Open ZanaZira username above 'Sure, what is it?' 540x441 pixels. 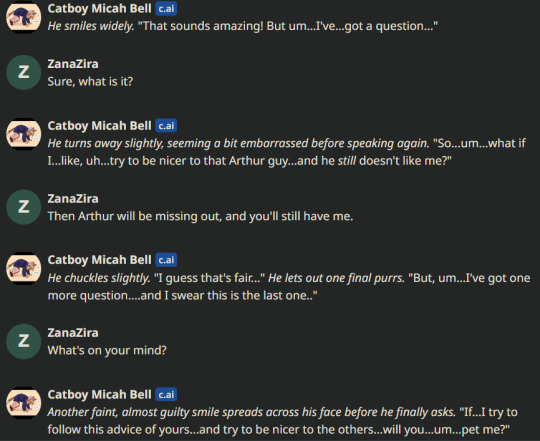click(73, 64)
